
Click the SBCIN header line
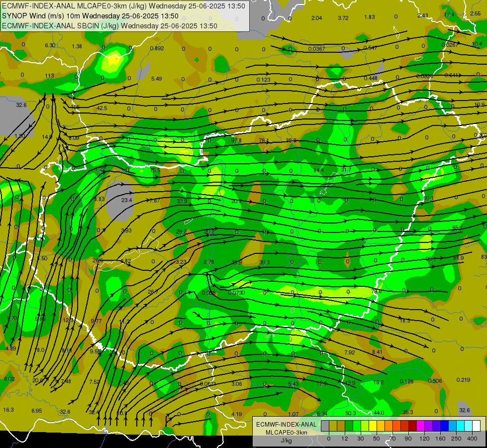tap(109, 26)
